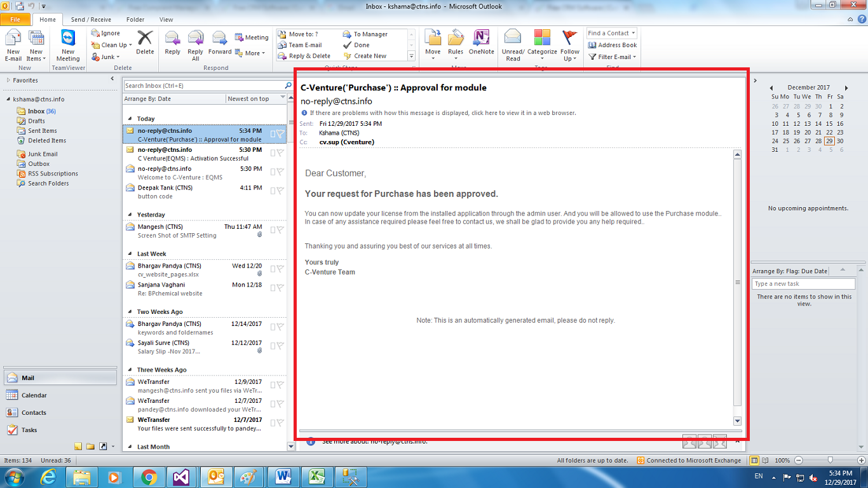
Task: Go to previous month in calendar
Action: pyautogui.click(x=771, y=88)
